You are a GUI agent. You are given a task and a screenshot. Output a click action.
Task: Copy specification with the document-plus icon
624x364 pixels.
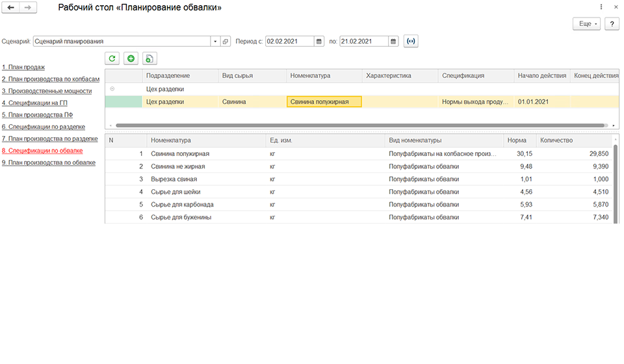click(x=149, y=58)
